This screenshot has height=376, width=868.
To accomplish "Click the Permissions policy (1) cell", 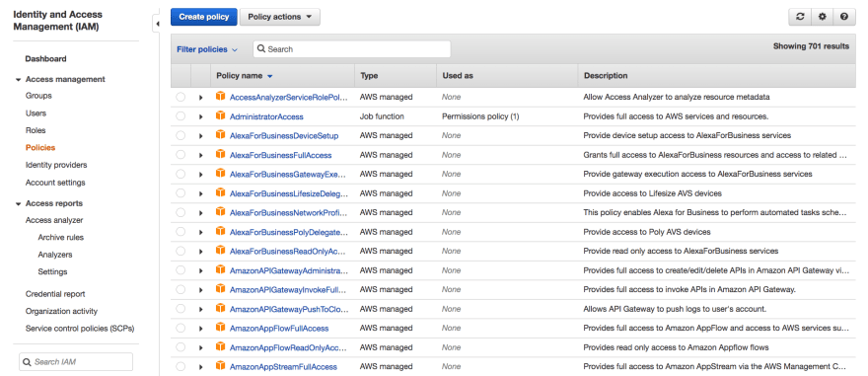I will pos(480,116).
